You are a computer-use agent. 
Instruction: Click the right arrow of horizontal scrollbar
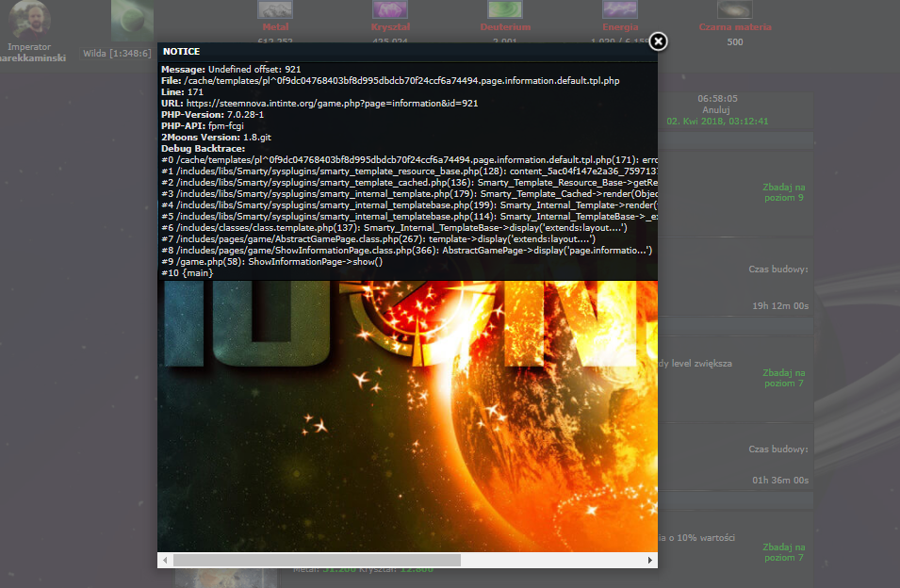point(649,560)
